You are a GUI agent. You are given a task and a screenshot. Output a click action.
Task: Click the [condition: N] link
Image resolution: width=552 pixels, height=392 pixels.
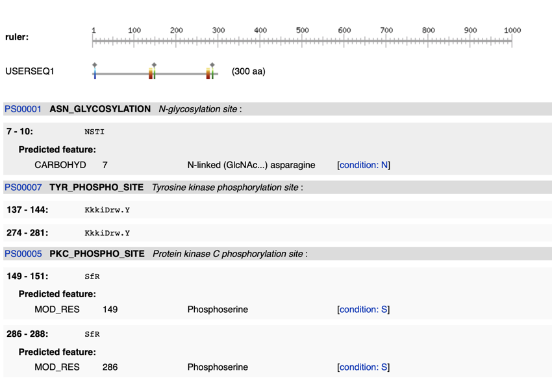[x=364, y=165]
